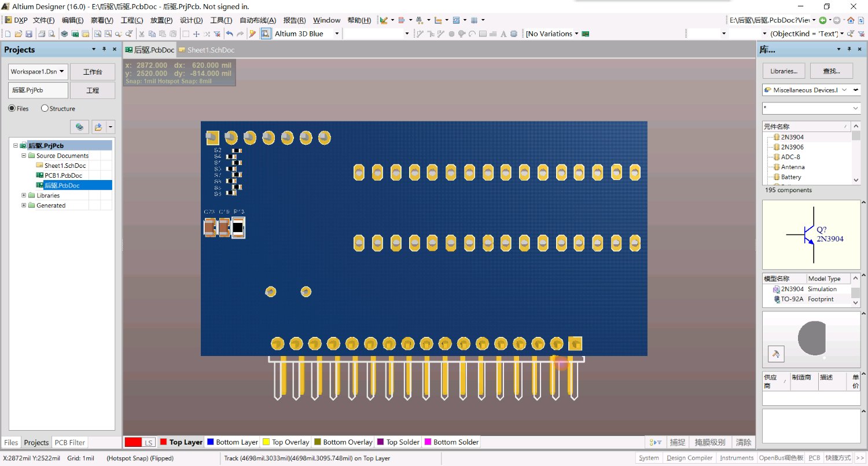The width and height of the screenshot is (868, 466).
Task: Switch to the Sheet1.SchDoc document tab
Action: [210, 50]
